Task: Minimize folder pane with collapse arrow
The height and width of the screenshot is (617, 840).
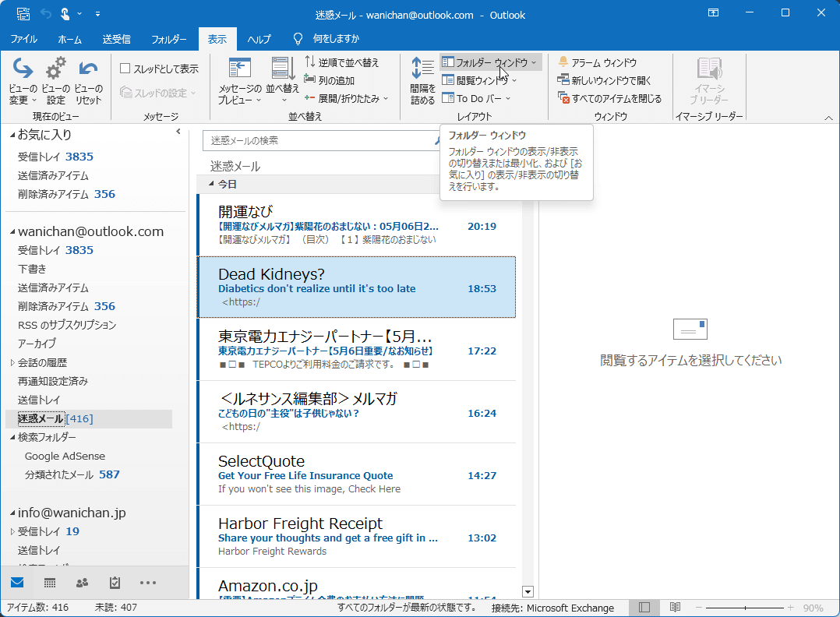Action: [x=178, y=132]
